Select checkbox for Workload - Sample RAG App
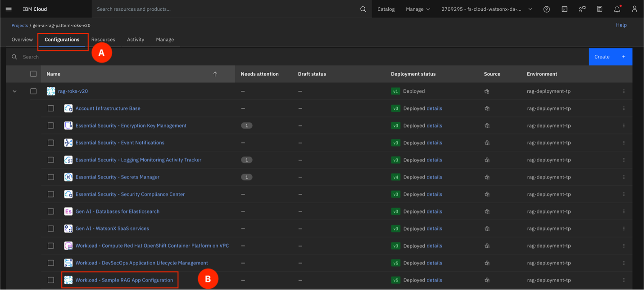The image size is (644, 291). pyautogui.click(x=51, y=280)
